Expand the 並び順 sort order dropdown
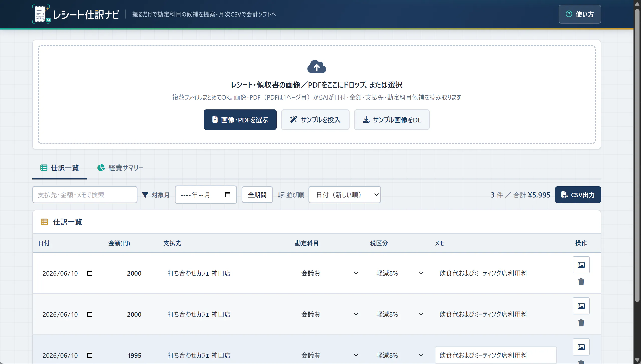641x364 pixels. [345, 195]
